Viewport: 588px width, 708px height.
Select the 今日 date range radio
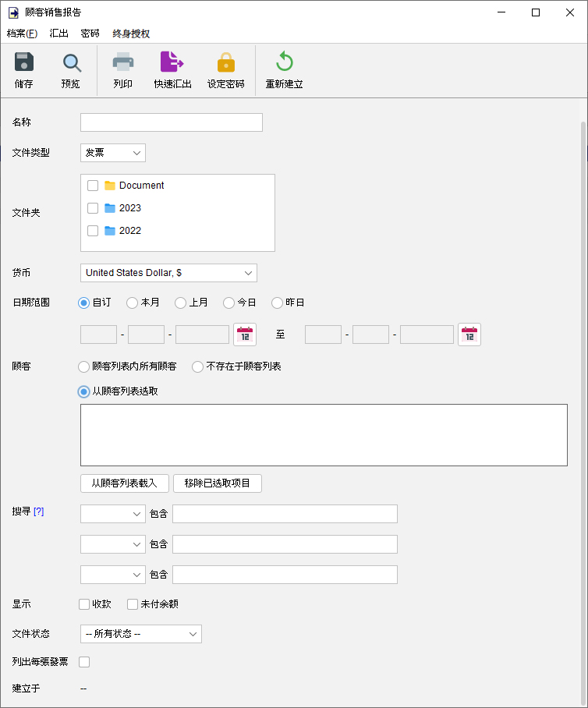pos(228,303)
